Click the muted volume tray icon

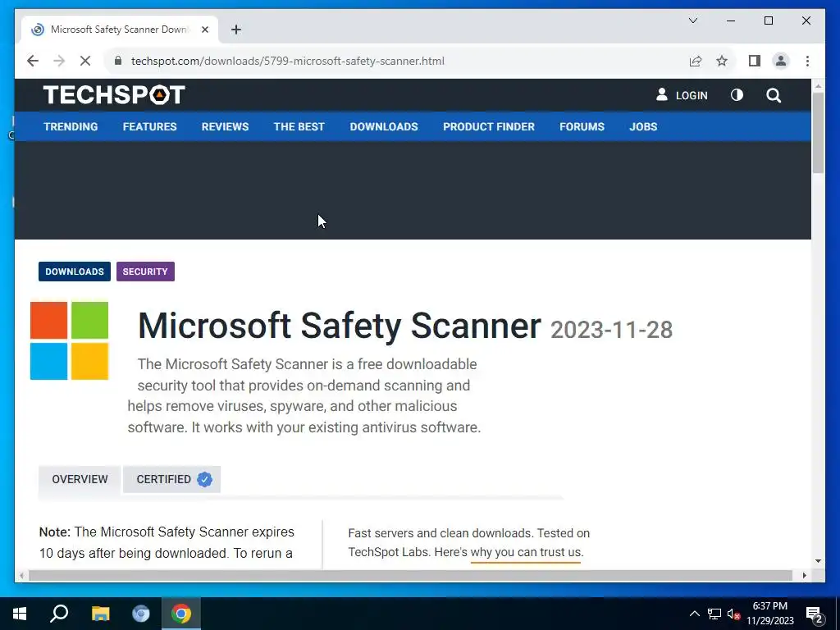click(x=733, y=614)
